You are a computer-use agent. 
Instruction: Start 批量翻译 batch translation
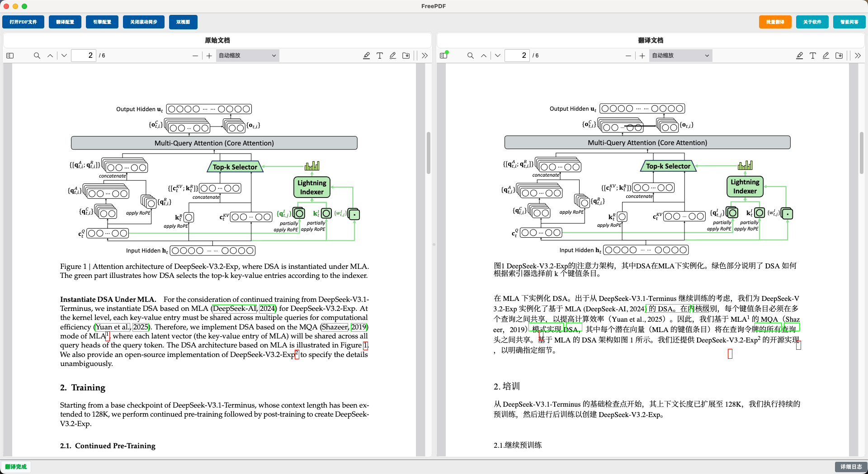pos(775,22)
